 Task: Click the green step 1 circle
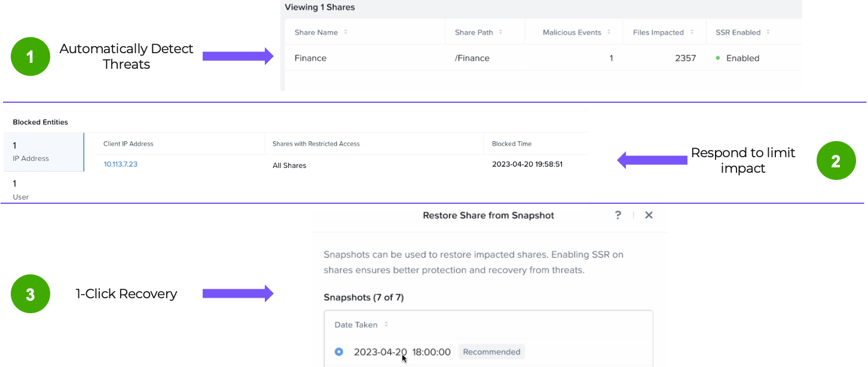pos(30,57)
